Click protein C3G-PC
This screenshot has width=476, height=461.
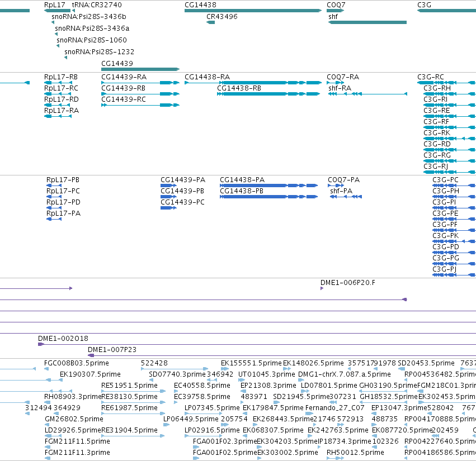(454, 186)
